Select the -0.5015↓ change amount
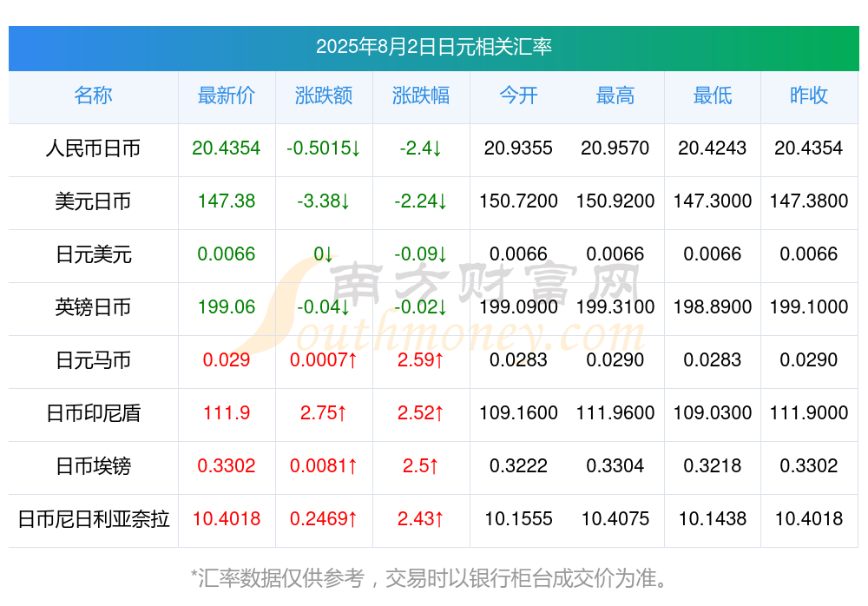 tap(324, 148)
